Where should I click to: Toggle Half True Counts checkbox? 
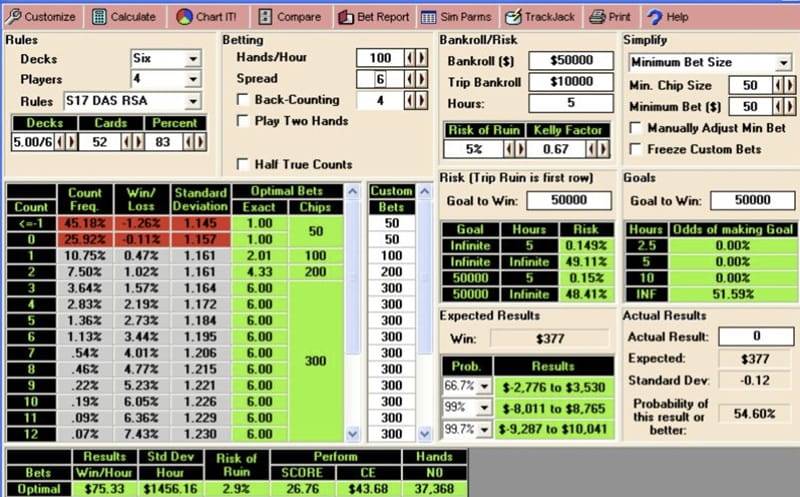point(243,164)
